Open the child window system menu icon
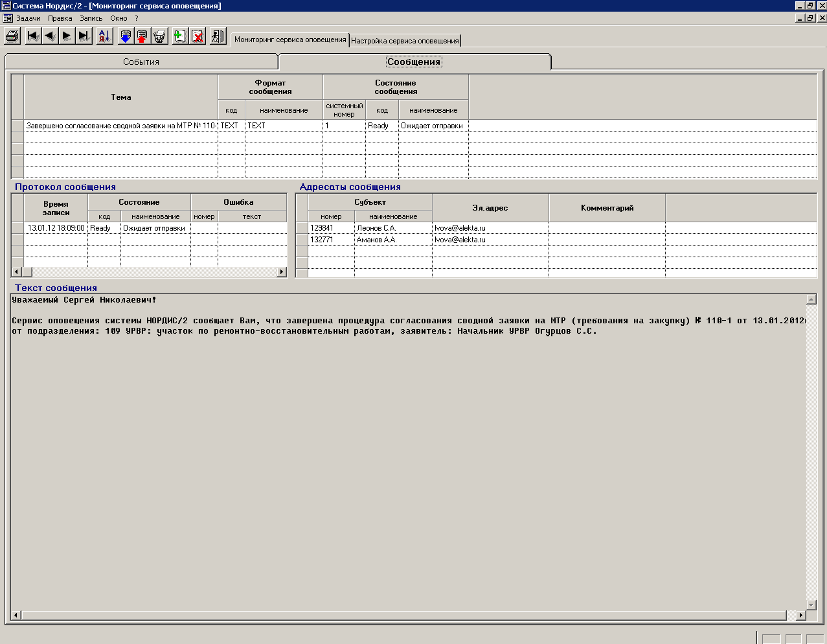Image resolution: width=827 pixels, height=644 pixels. coord(8,18)
